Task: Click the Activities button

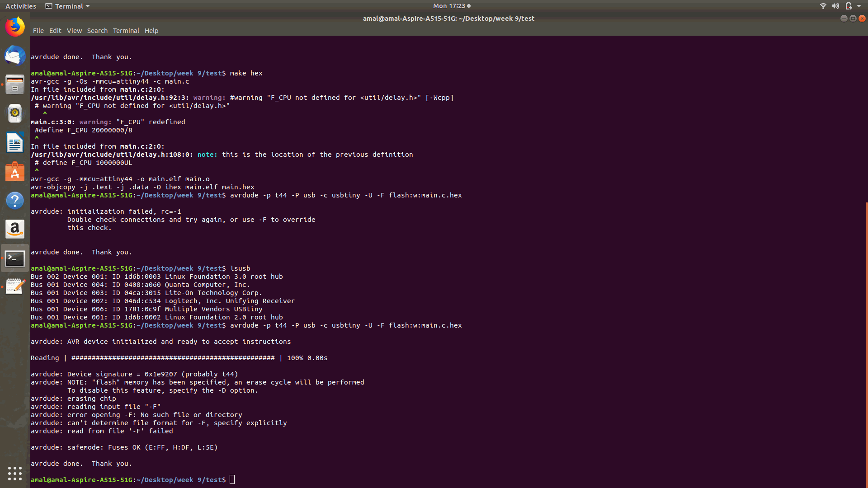Action: click(20, 6)
